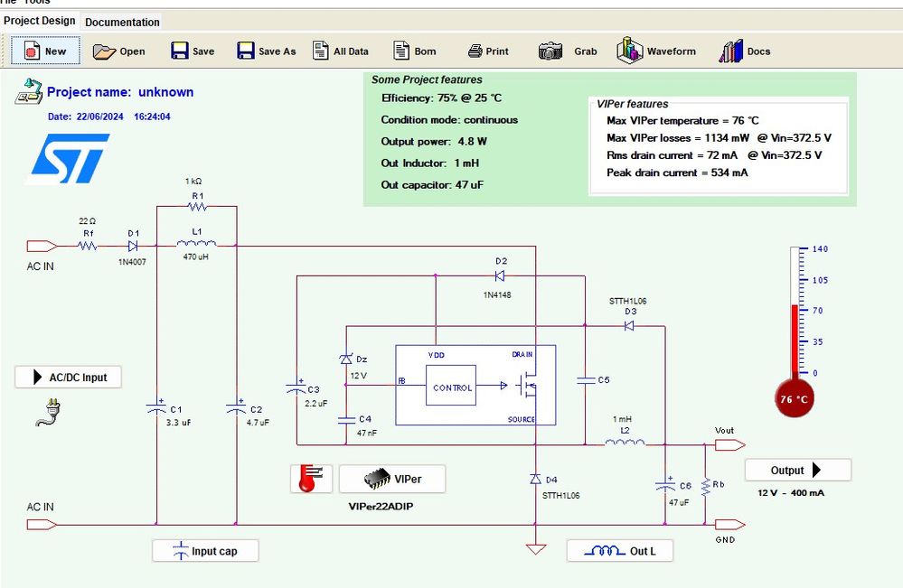Click the thermometer icon near VIPer button
The width and height of the screenshot is (903, 588).
click(310, 478)
